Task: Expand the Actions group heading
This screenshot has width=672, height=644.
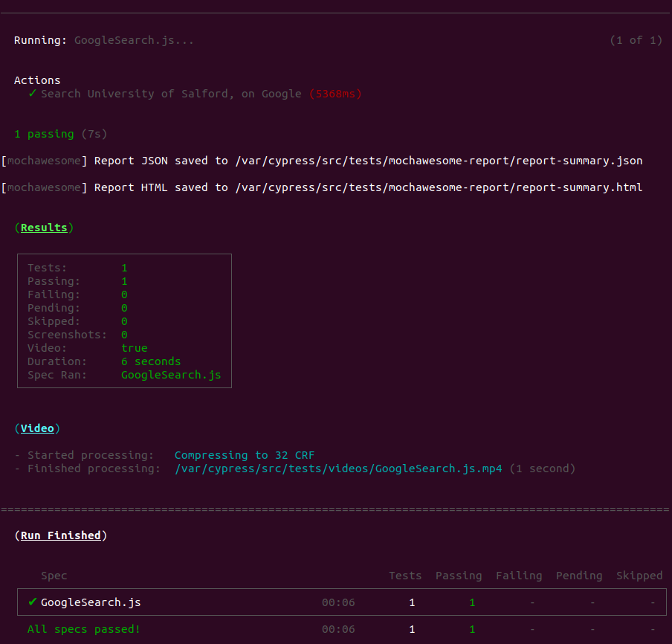Action: pos(37,80)
